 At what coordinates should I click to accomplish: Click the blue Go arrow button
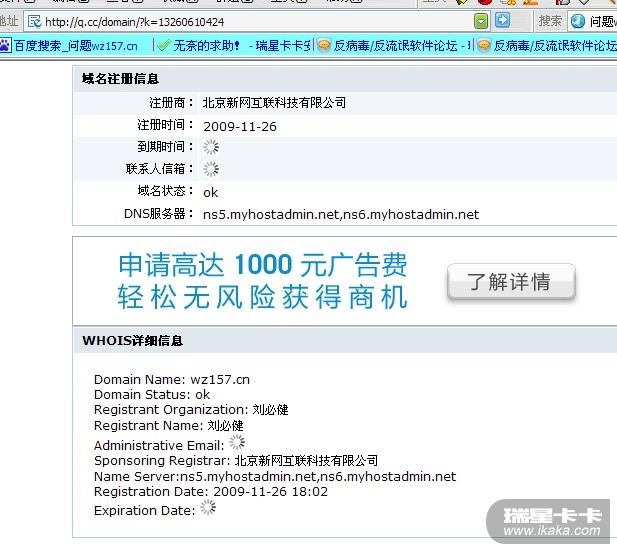pos(502,20)
